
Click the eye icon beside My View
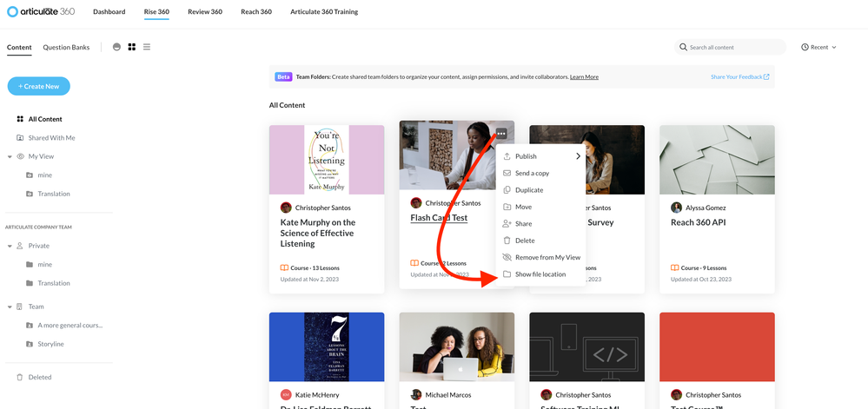click(21, 156)
